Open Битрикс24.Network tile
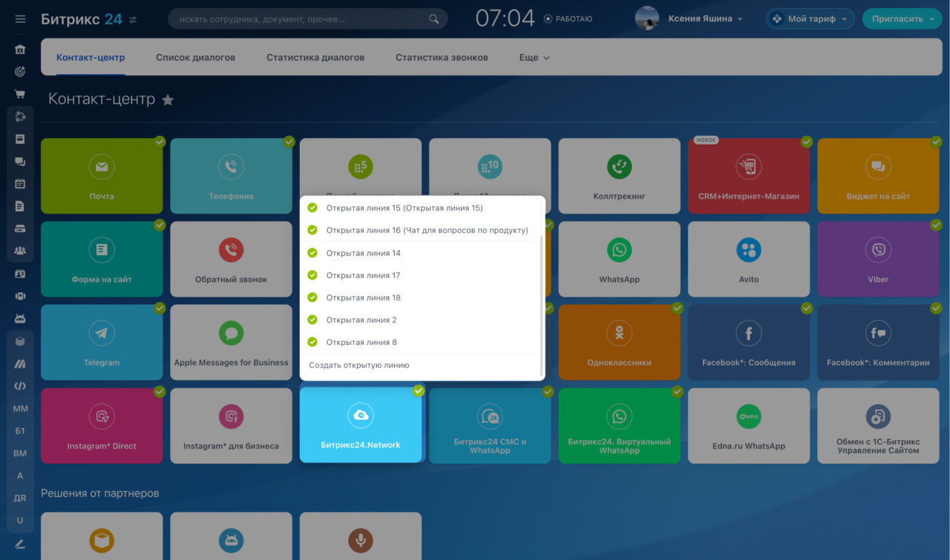The image size is (950, 560). (361, 426)
